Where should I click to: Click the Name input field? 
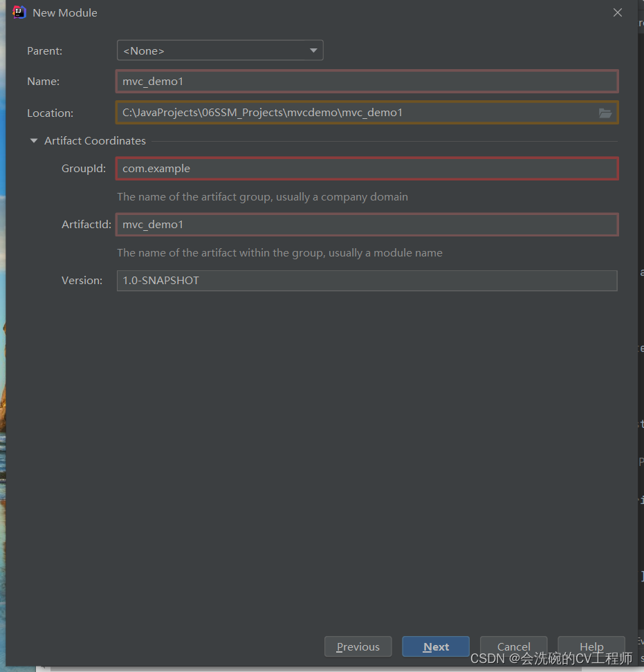click(x=367, y=82)
